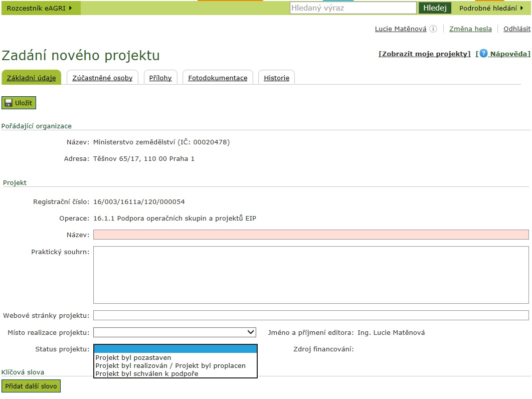This screenshot has width=532, height=399.
Task: Choose 'Projekt byl realizován / Projekt byl proplacen'
Action: click(x=170, y=365)
